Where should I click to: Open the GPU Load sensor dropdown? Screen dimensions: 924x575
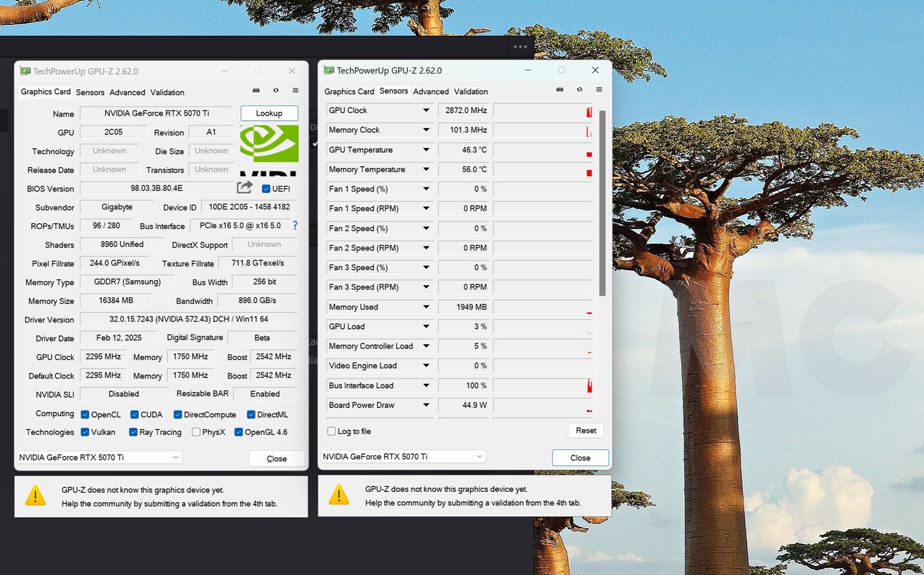(x=426, y=327)
